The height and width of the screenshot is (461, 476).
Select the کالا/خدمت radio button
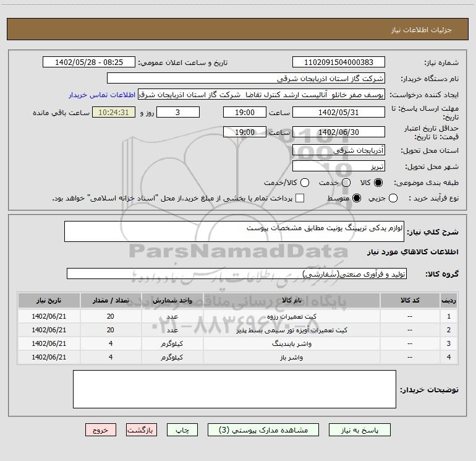305,183
